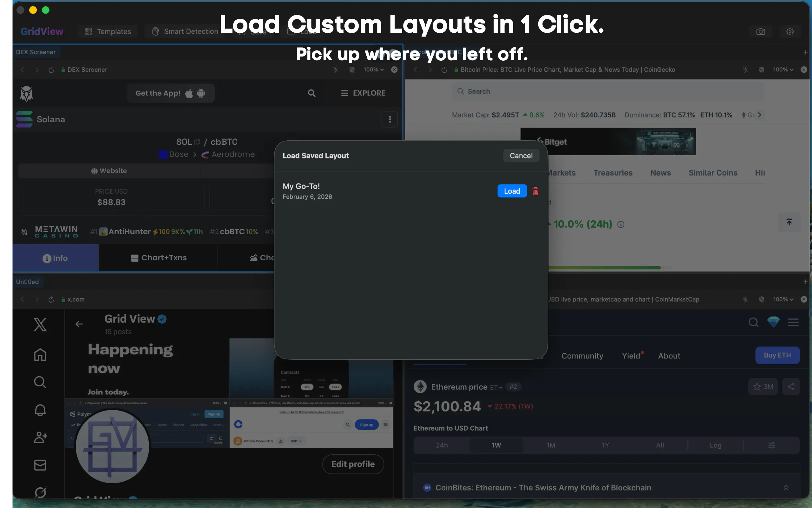Select the 24h chart range
The height and width of the screenshot is (508, 812).
[442, 445]
